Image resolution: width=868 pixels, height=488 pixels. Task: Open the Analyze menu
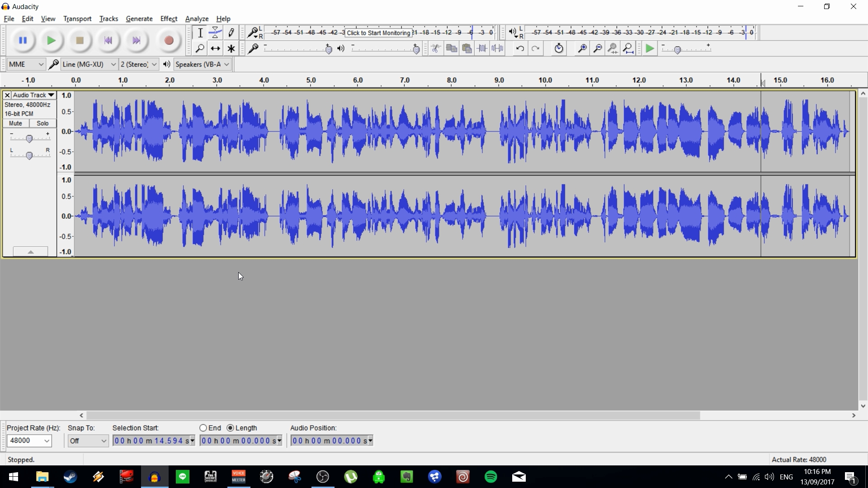197,19
